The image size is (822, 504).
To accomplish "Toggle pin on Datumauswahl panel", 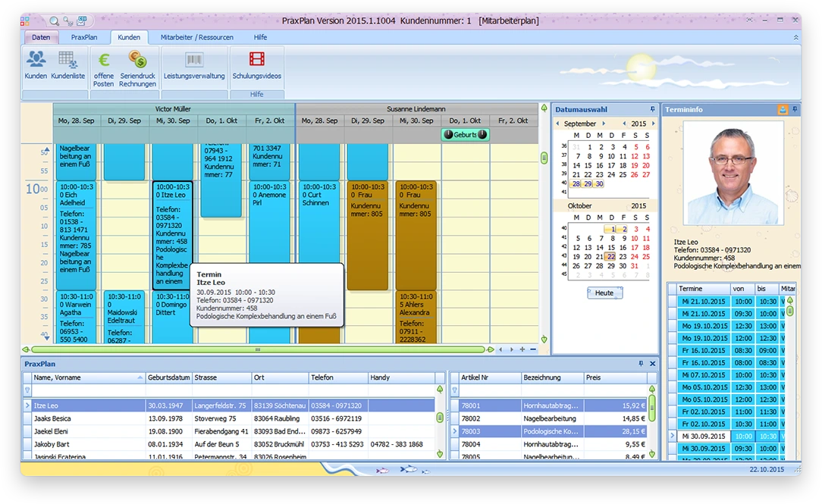I will [x=652, y=110].
